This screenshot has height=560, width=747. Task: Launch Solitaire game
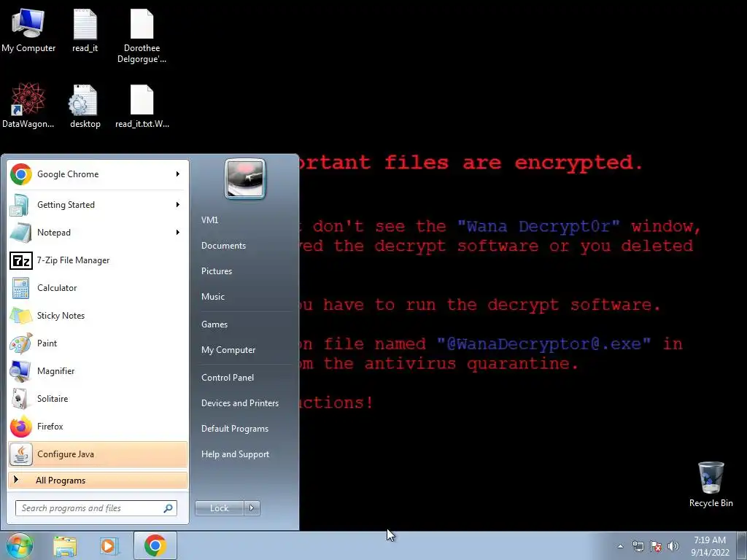click(x=98, y=399)
